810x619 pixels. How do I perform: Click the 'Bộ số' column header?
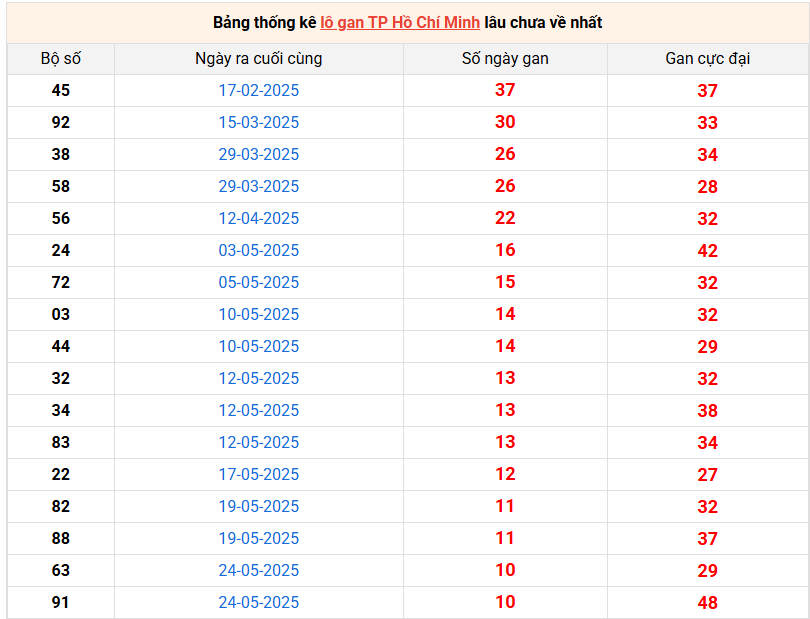[x=61, y=58]
